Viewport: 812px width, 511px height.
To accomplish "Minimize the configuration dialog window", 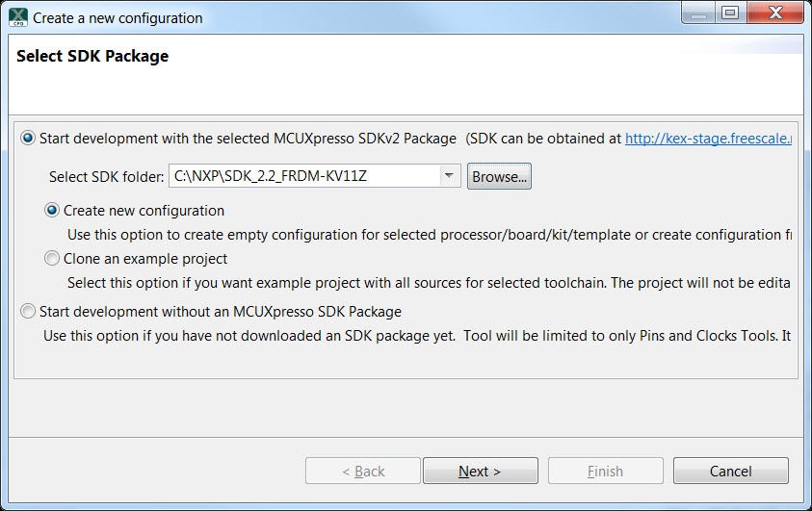I will coord(698,13).
